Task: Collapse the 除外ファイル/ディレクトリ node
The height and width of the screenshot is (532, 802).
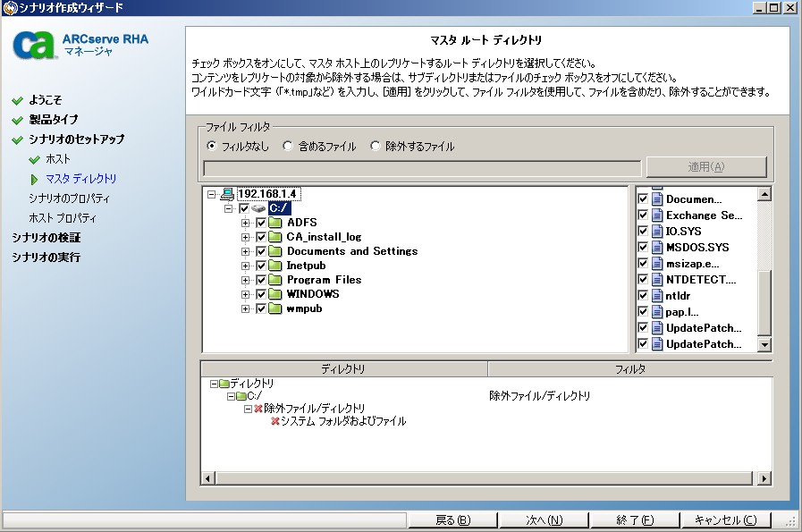Action: coord(248,409)
